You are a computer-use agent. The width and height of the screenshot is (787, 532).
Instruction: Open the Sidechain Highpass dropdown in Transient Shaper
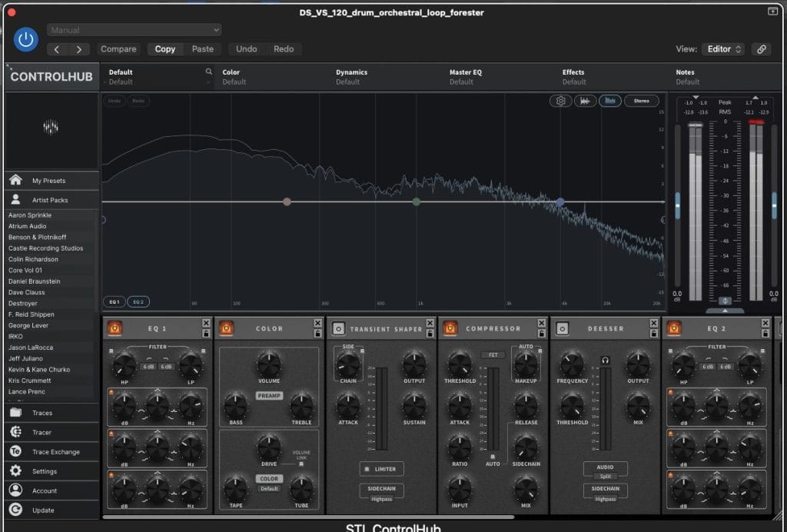pyautogui.click(x=381, y=499)
